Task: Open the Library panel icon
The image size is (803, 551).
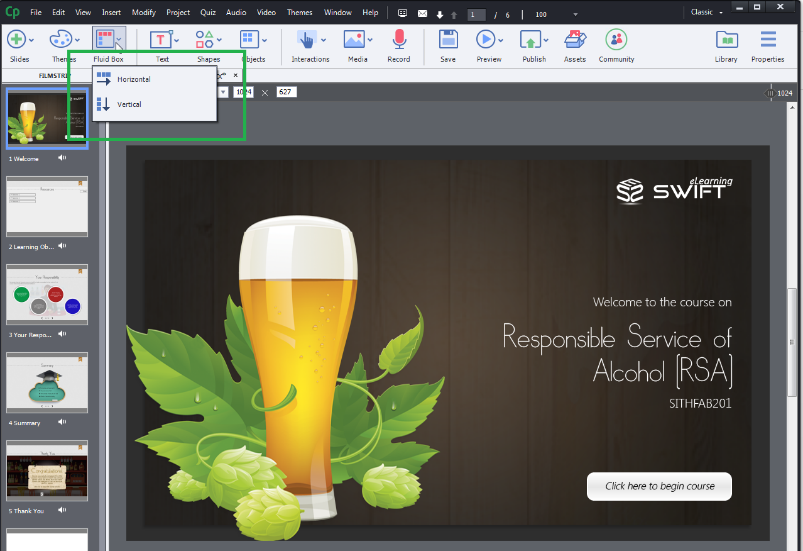Action: 727,39
